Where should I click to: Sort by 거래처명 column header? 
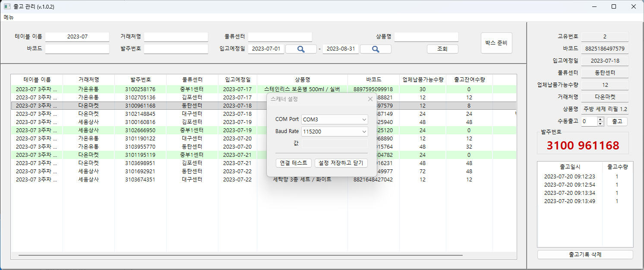pyautogui.click(x=89, y=80)
